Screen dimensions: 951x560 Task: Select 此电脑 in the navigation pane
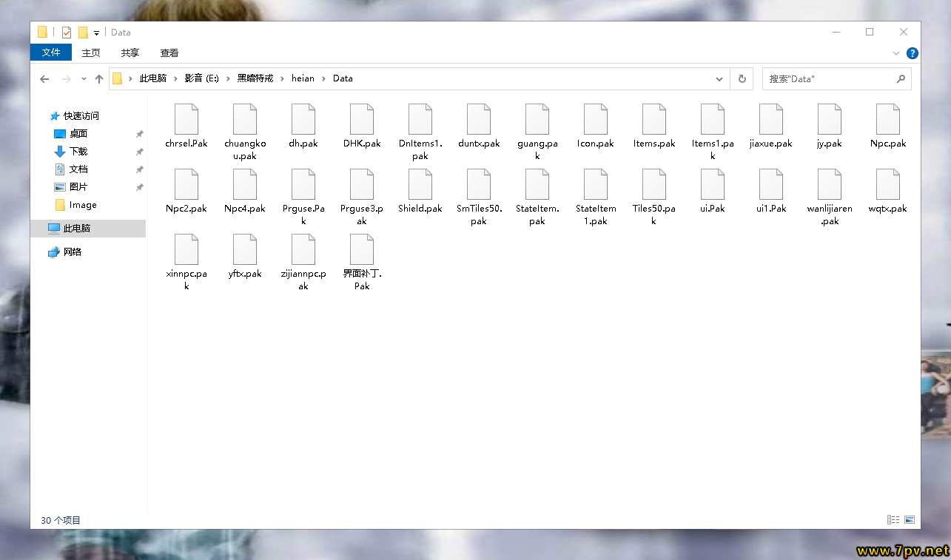pyautogui.click(x=77, y=229)
